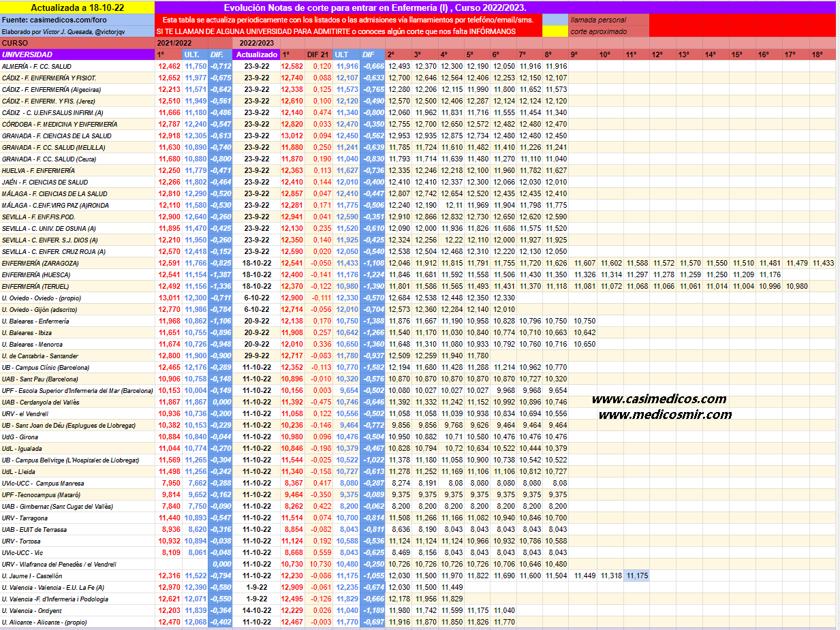Select 9,814 in the 'UPF-Tecnocampus (Mataró)' row

click(x=171, y=494)
